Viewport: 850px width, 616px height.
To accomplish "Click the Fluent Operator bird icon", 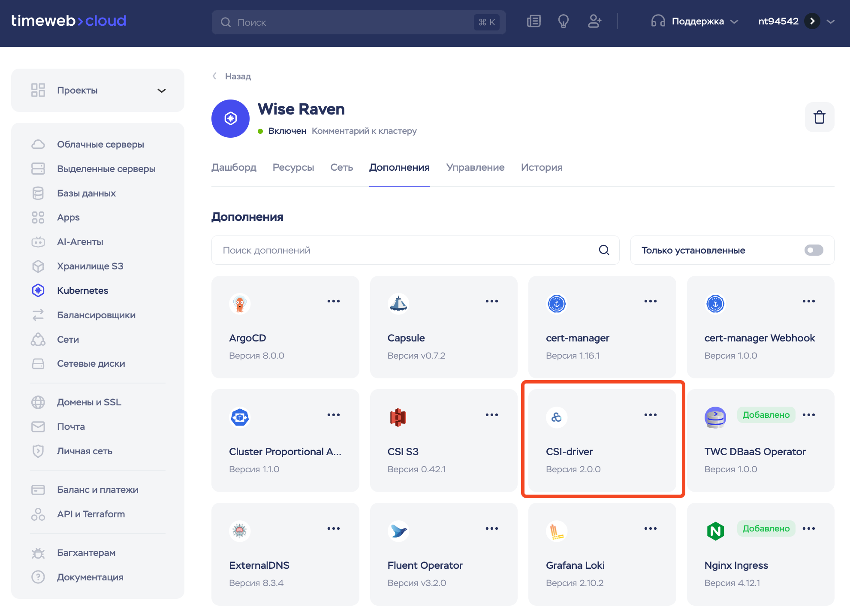I will (398, 531).
